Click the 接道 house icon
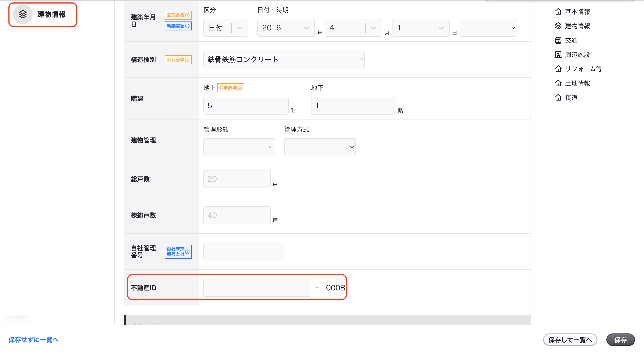Screen dimensions: 644x354 tap(558, 98)
